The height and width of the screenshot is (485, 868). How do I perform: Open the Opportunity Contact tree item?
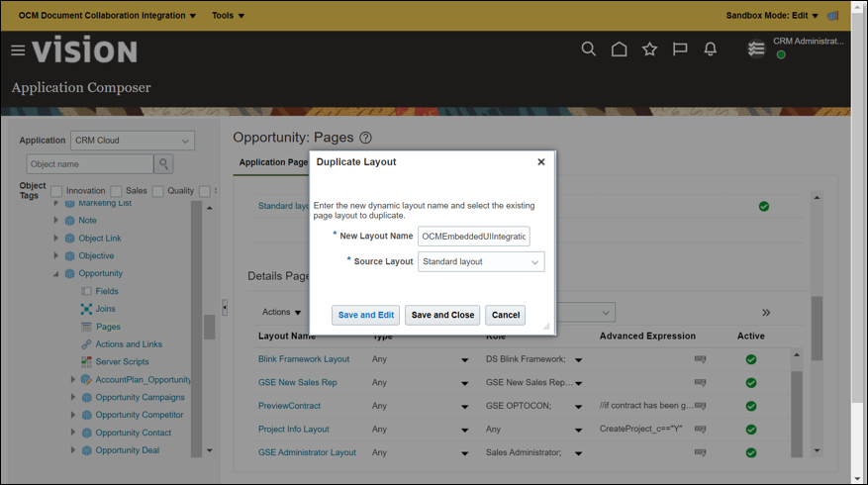[x=133, y=433]
